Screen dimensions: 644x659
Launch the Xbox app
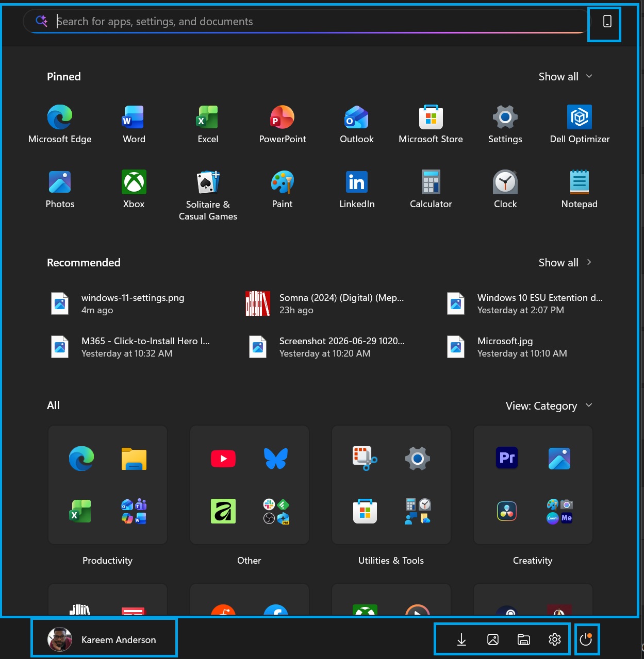coord(134,189)
